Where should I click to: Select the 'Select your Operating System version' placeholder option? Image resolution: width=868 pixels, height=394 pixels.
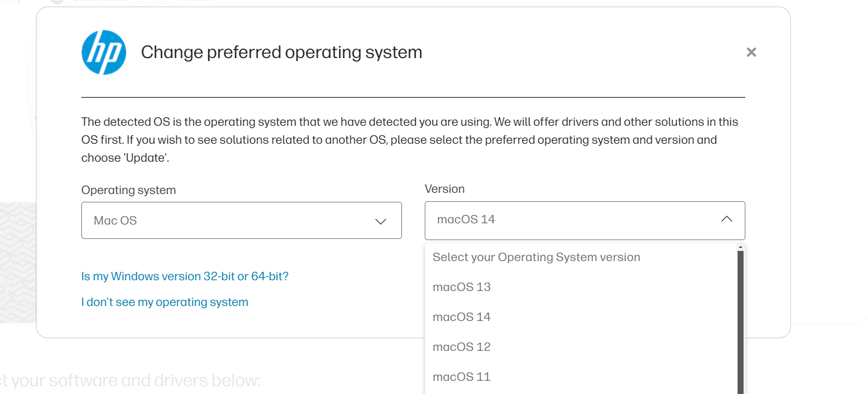coord(580,257)
